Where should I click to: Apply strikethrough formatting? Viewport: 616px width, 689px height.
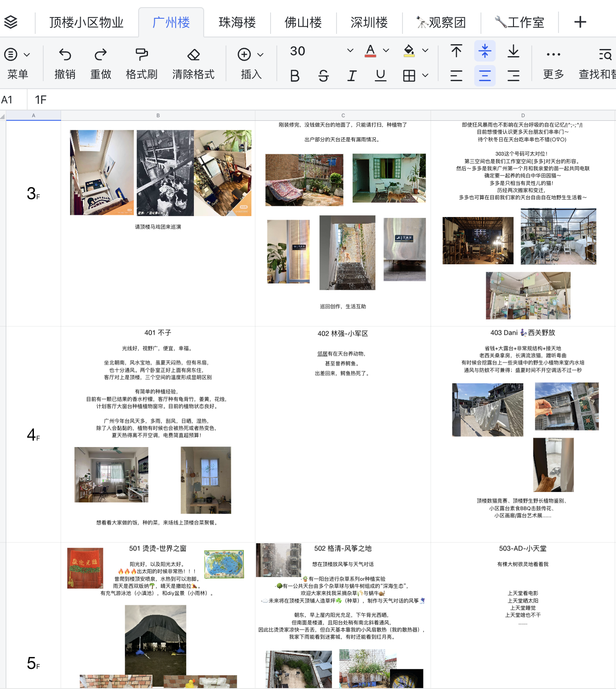[324, 76]
